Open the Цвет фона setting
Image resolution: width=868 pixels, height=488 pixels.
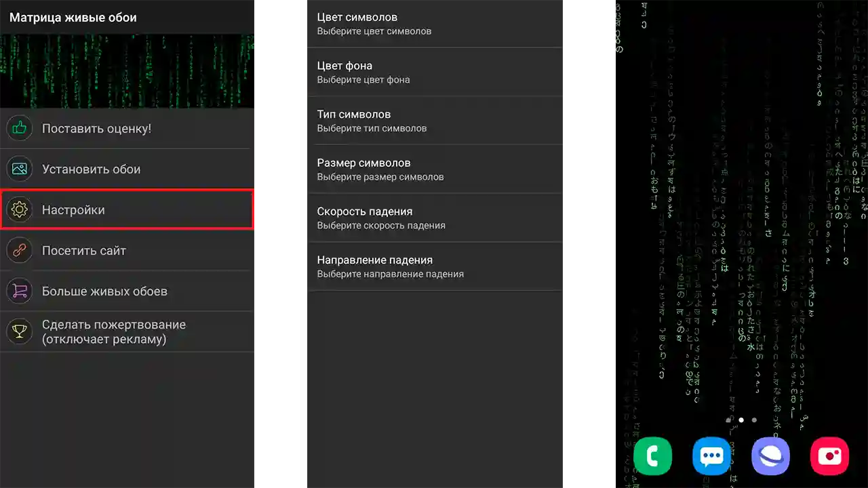tap(434, 72)
